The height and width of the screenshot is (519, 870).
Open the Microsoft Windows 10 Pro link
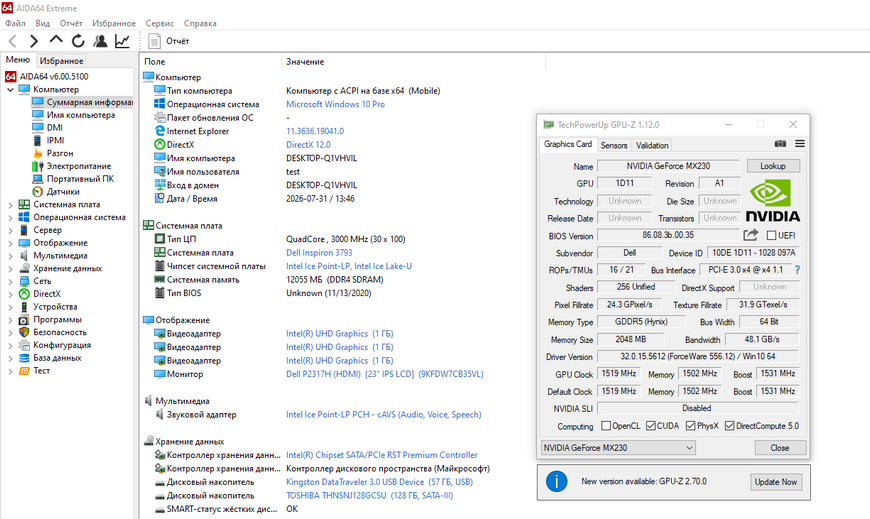pos(335,104)
